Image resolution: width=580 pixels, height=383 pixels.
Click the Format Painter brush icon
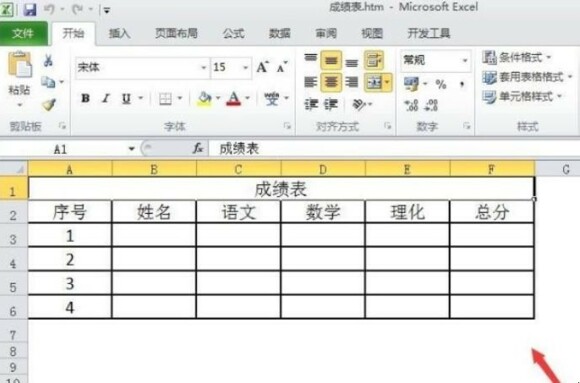pos(49,105)
